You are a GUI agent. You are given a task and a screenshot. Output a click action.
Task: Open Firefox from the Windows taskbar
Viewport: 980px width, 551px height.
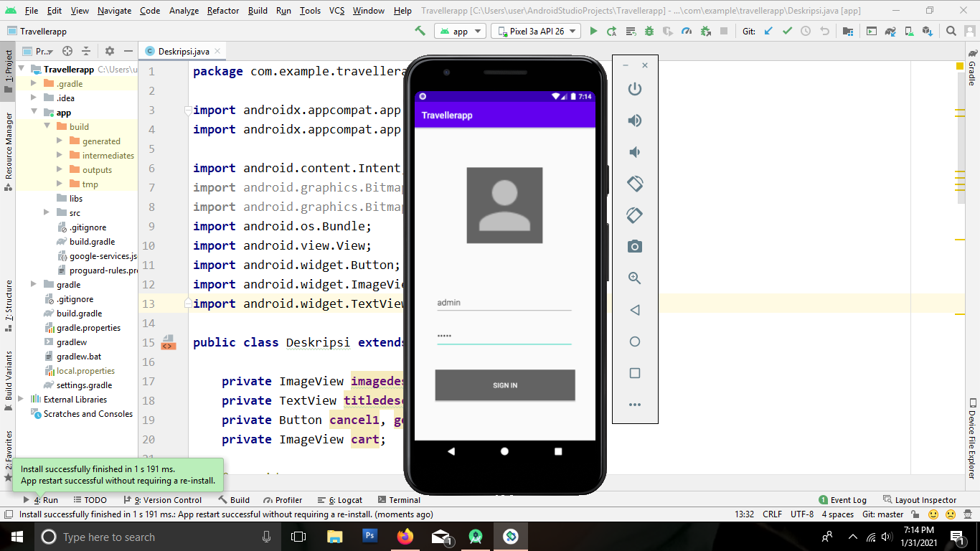click(405, 537)
